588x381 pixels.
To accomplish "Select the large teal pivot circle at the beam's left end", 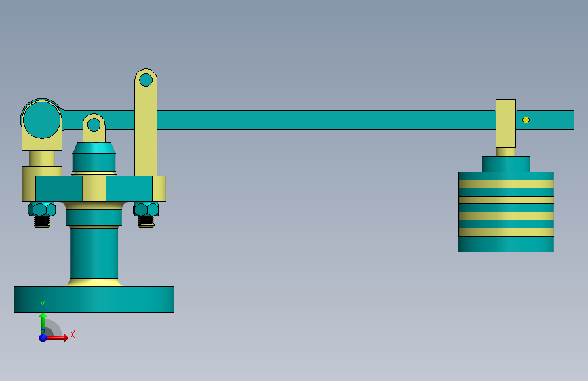I will pos(41,120).
